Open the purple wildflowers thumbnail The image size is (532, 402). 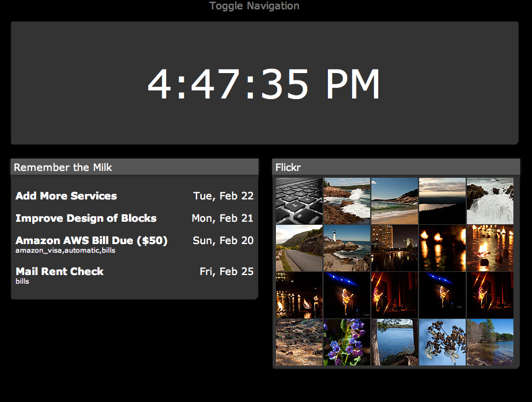coord(347,343)
